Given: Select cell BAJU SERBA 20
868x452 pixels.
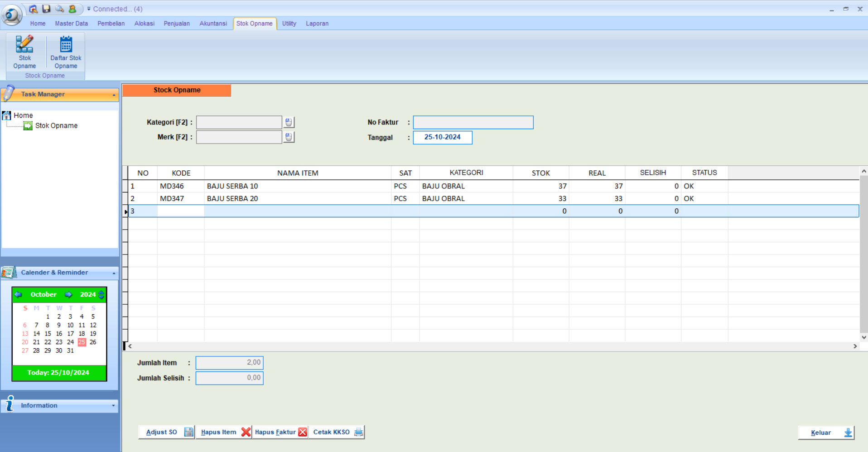Looking at the screenshot, I should 298,198.
